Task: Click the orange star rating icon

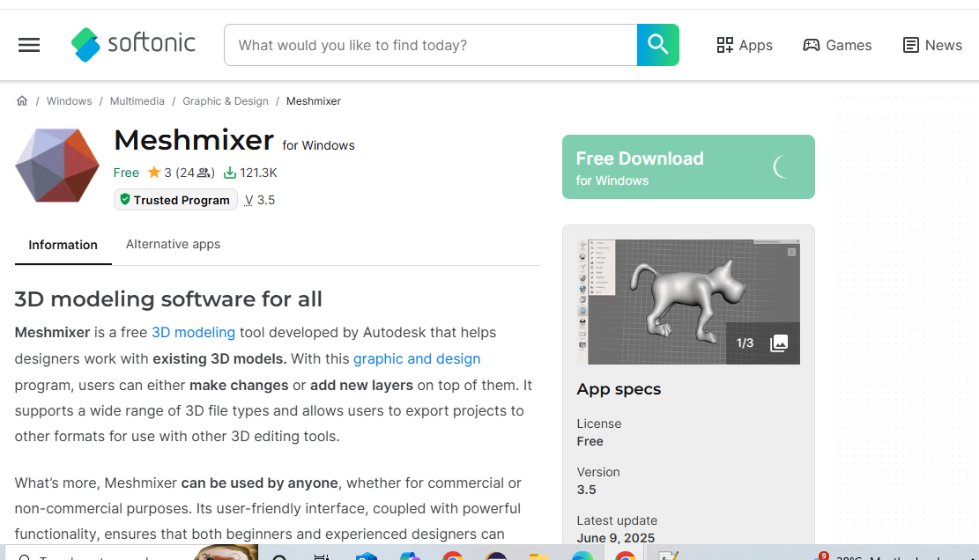Action: pos(153,172)
